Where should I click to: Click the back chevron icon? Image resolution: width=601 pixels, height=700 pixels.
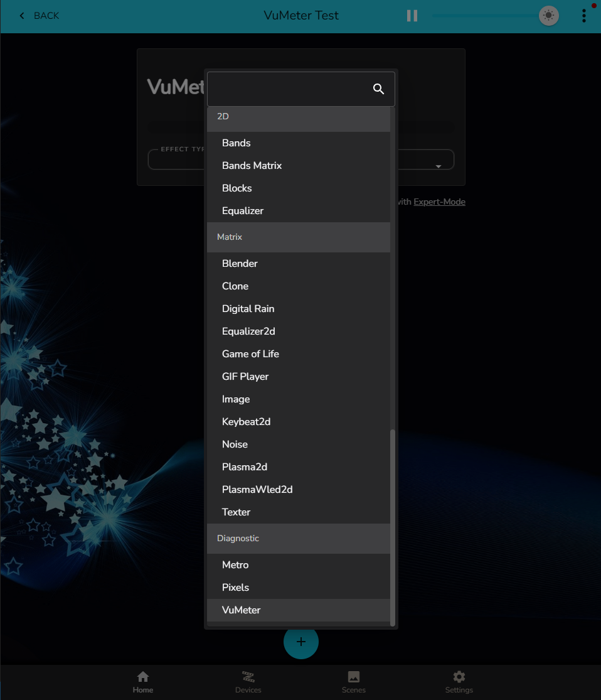(x=22, y=16)
